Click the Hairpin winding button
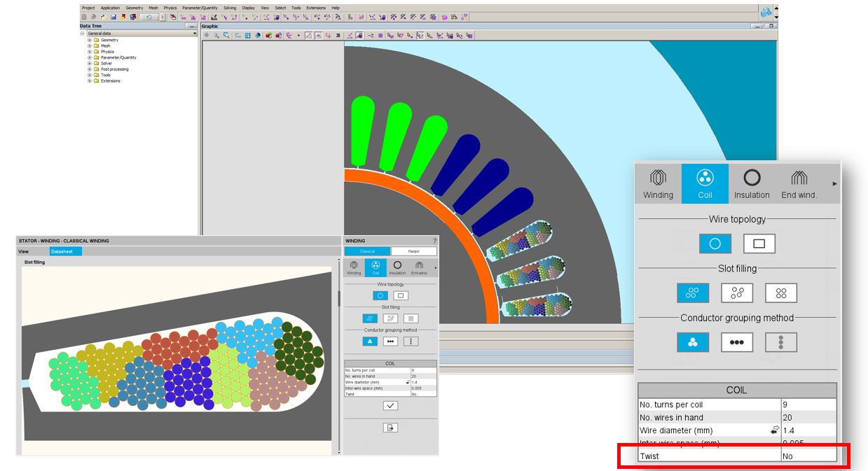 (413, 251)
